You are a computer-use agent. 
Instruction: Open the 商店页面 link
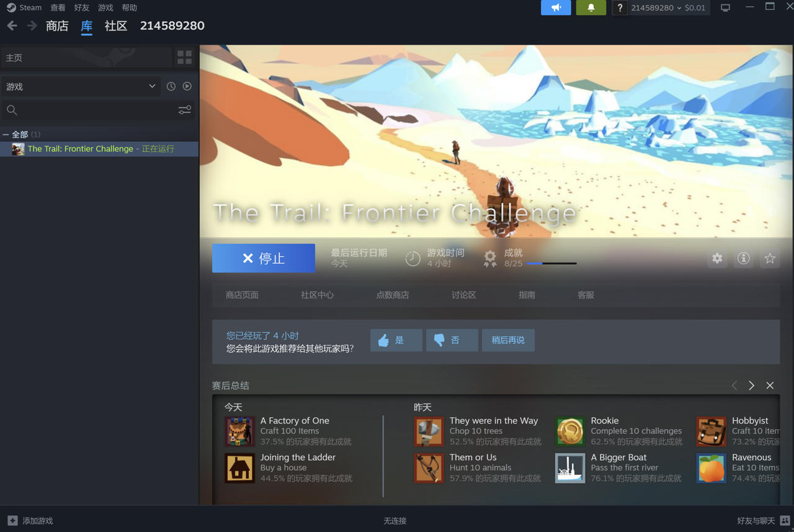tap(242, 295)
